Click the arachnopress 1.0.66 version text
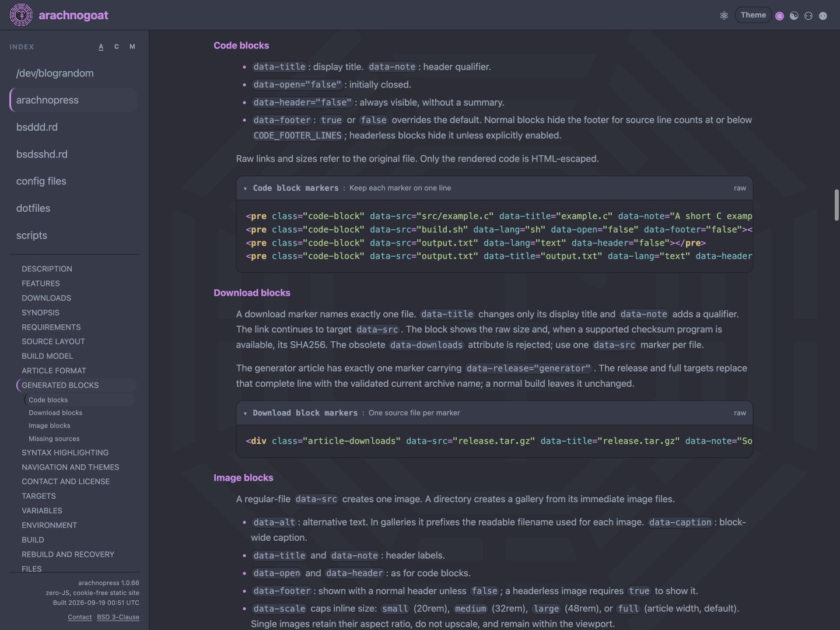840x630 pixels. pos(108,583)
